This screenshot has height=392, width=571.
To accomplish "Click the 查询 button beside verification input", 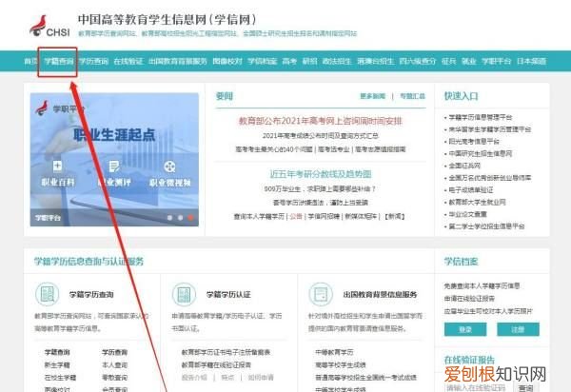I will (x=526, y=387).
